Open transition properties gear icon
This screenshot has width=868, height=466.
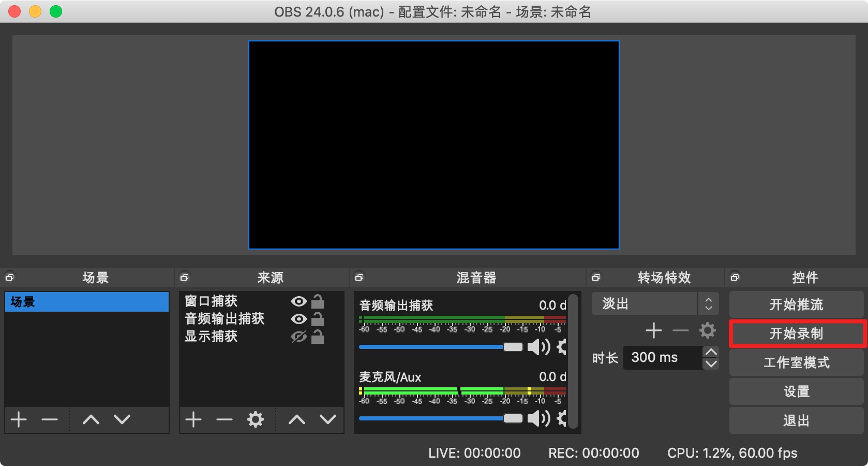(x=707, y=330)
